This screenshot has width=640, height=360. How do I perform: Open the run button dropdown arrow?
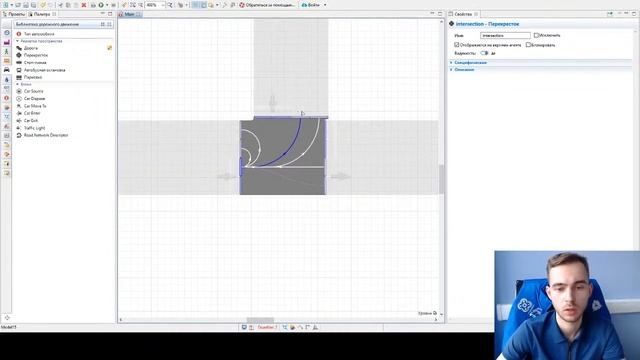(x=107, y=5)
